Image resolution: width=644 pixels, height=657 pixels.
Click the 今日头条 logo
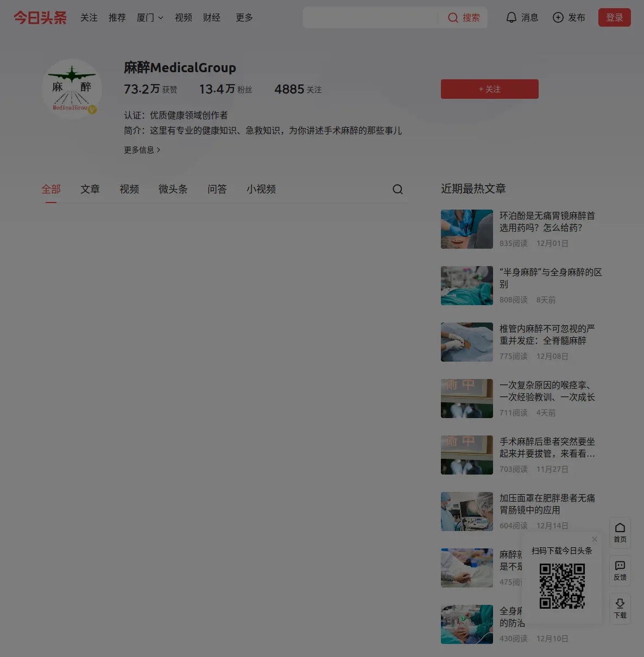[40, 18]
